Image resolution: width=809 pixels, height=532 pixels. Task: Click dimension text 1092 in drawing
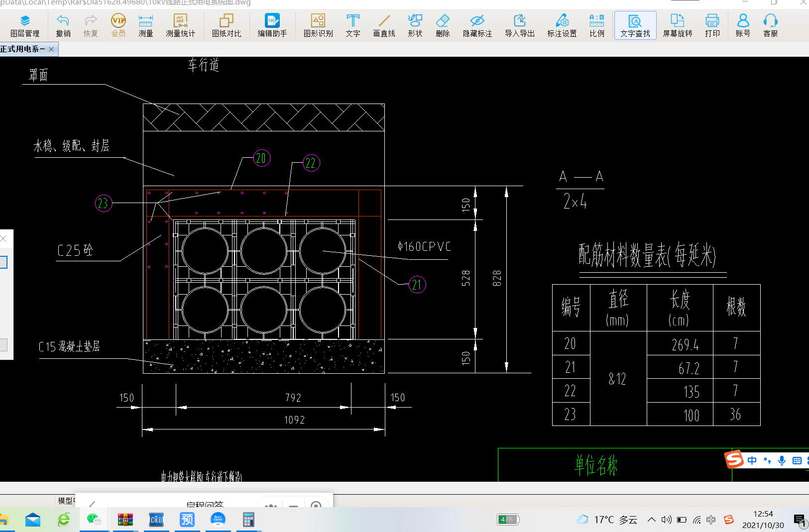click(294, 420)
